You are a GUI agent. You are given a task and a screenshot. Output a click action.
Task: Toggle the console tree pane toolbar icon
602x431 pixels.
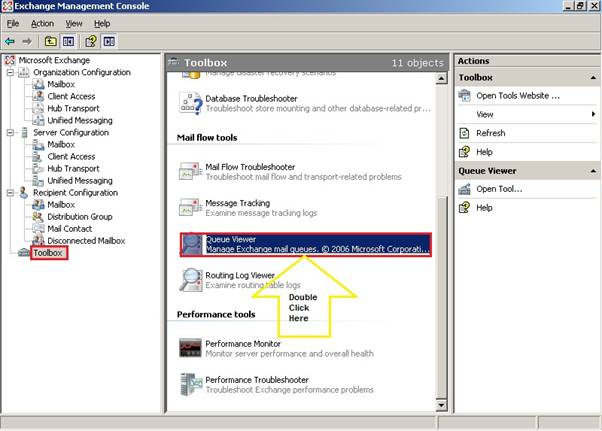(x=68, y=41)
